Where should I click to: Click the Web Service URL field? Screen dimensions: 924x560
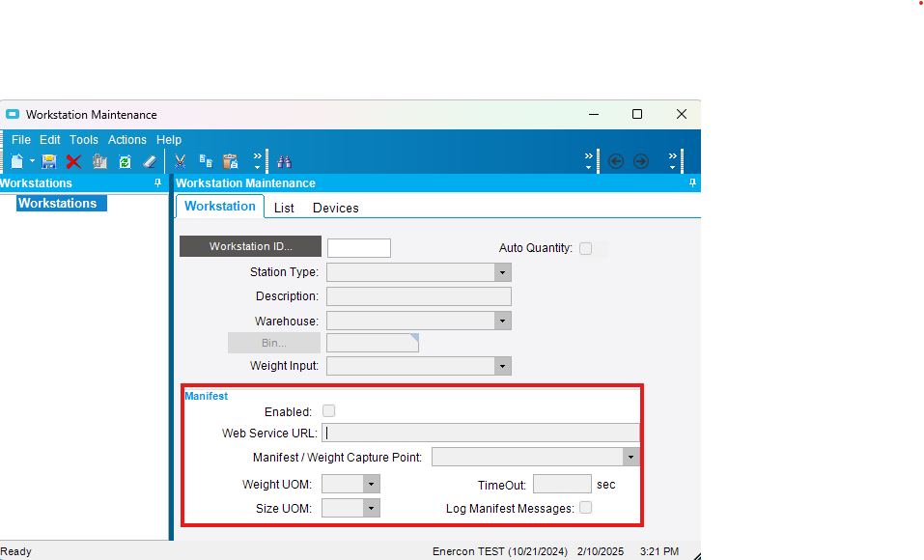480,433
